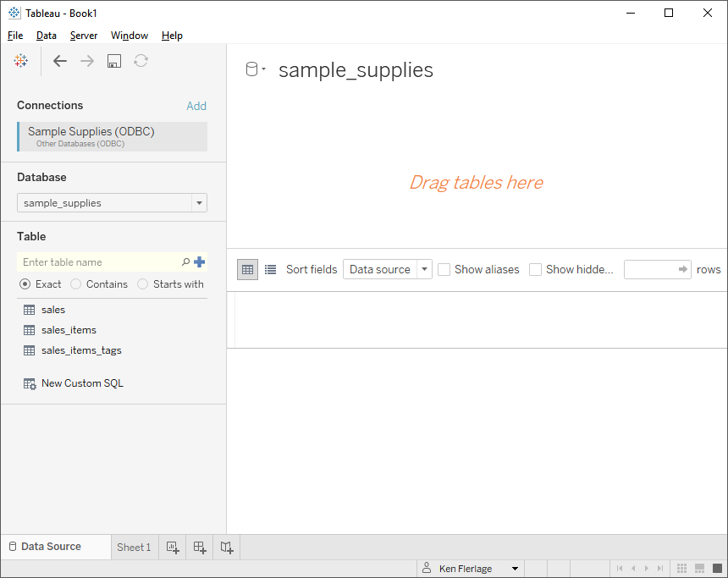The height and width of the screenshot is (578, 728).
Task: Open the Sort fields Data source dropdown
Action: pos(388,269)
